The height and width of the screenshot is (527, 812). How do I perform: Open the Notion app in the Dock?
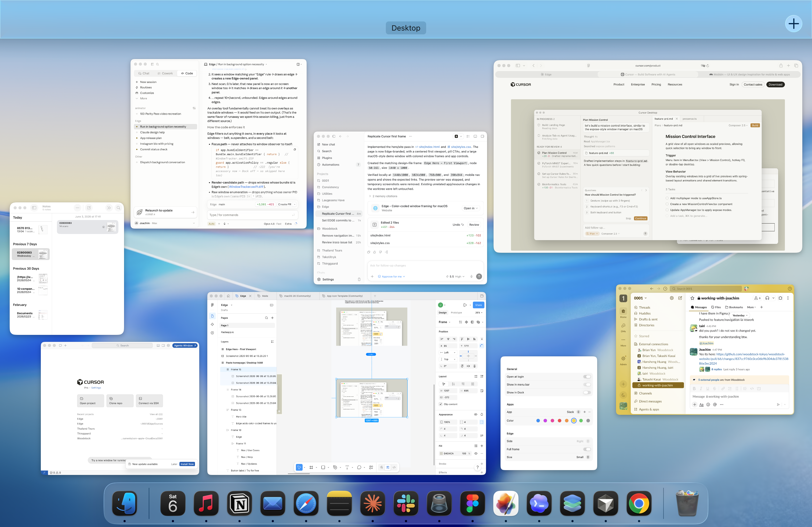point(240,503)
